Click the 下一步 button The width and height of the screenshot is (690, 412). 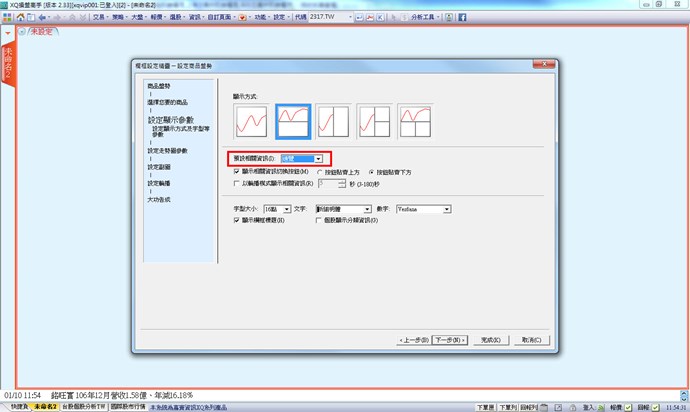coord(450,340)
